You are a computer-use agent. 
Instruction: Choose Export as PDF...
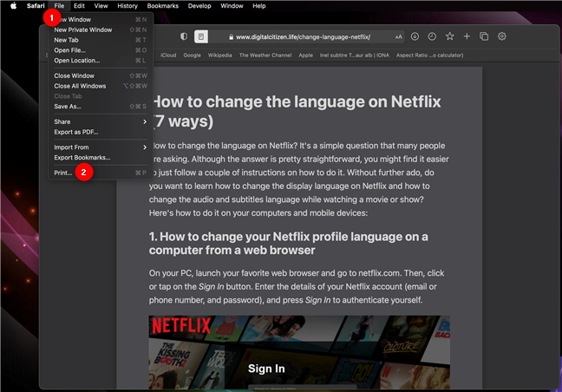pos(101,132)
